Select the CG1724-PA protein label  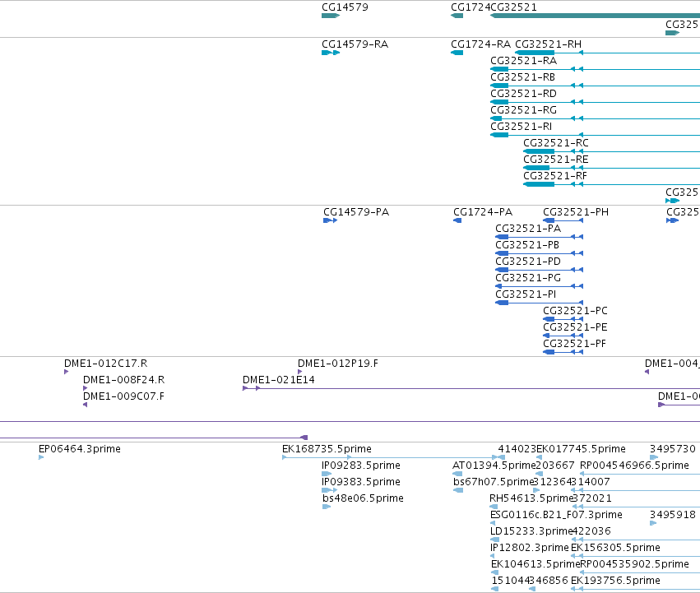click(483, 212)
